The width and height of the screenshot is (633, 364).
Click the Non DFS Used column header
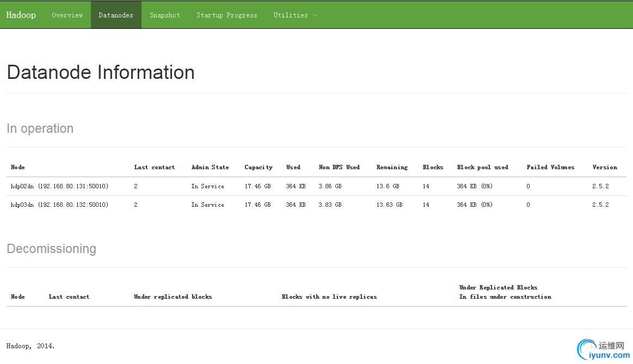click(x=339, y=167)
